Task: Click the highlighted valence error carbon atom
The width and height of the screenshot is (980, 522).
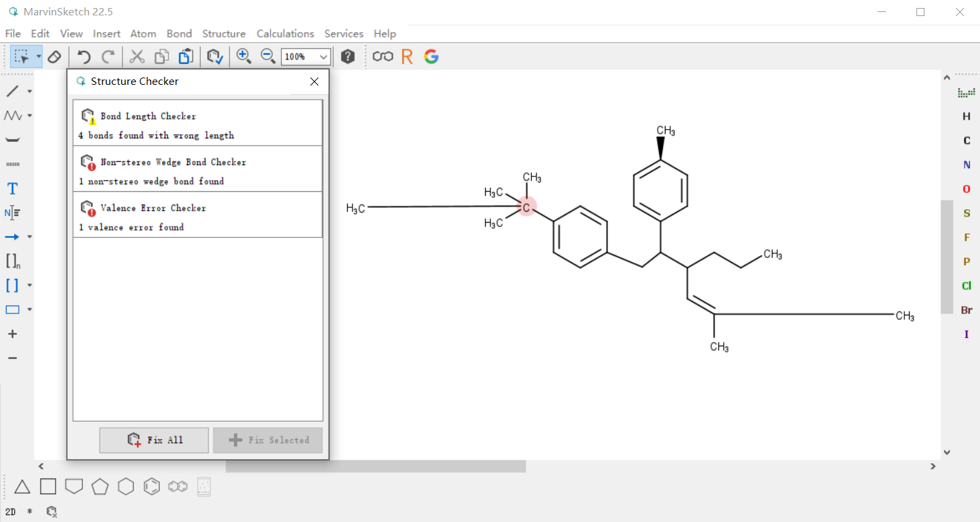Action: [527, 207]
